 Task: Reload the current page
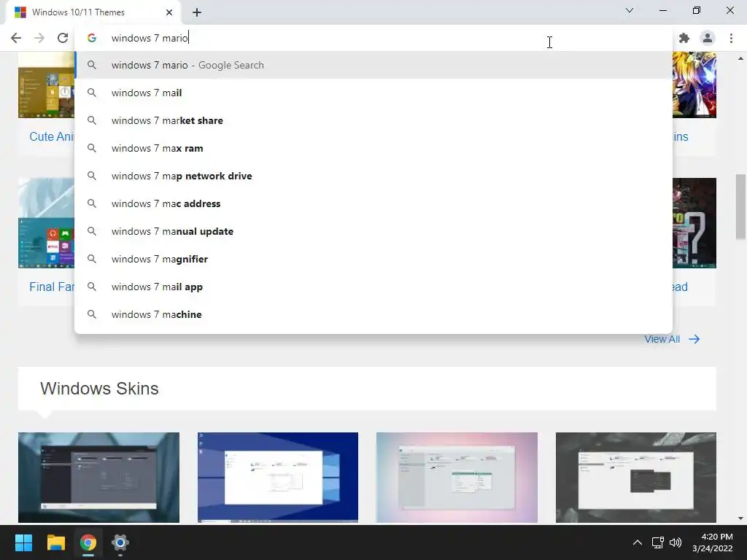tap(63, 38)
